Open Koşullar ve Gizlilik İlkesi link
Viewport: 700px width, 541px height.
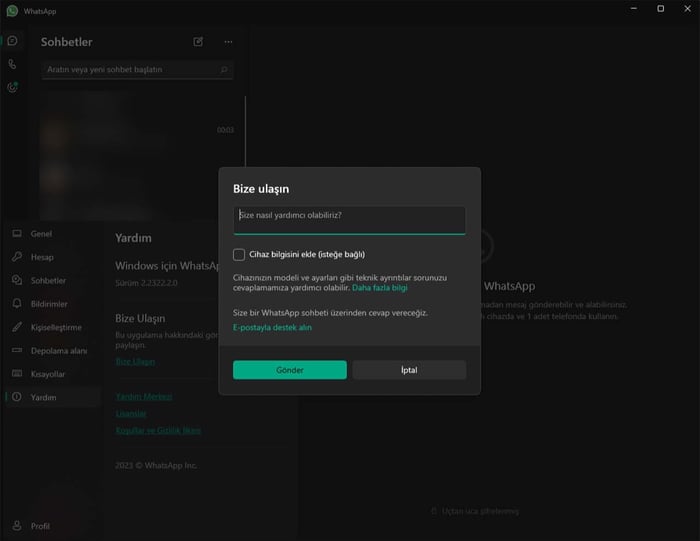158,430
